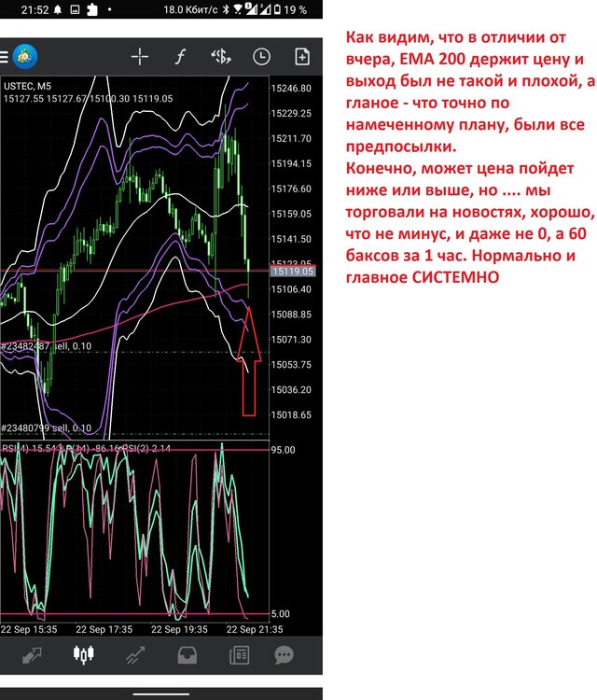Image resolution: width=597 pixels, height=700 pixels.
Task: Open the indicators list (f icon)
Action: point(180,57)
